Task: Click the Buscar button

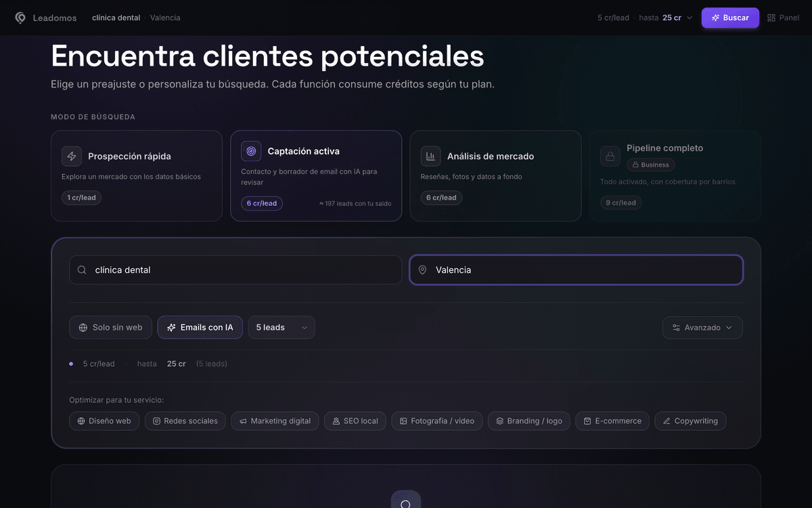Action: click(x=730, y=18)
